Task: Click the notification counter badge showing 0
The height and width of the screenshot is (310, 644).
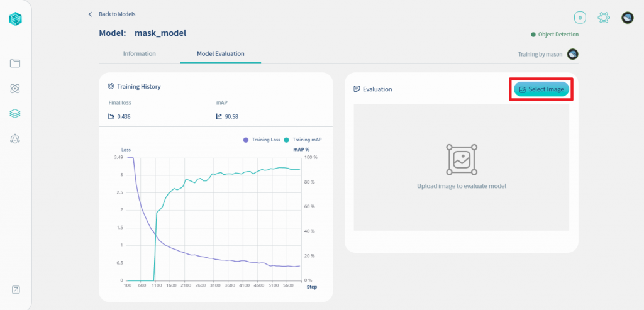Action: coord(580,17)
